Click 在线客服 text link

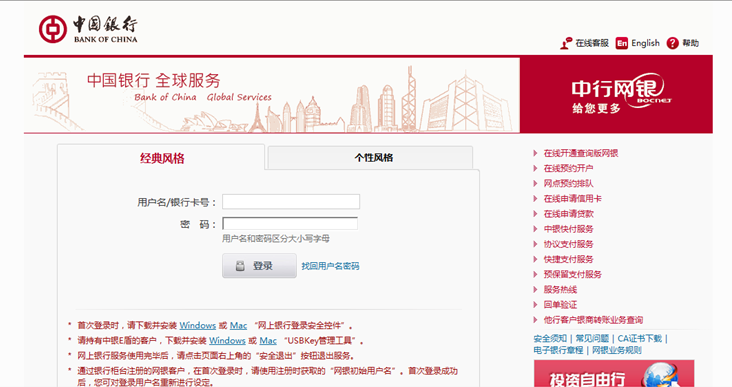(592, 43)
